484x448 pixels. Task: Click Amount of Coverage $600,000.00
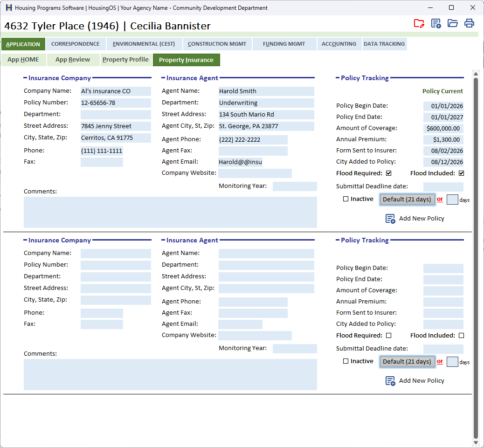(443, 128)
